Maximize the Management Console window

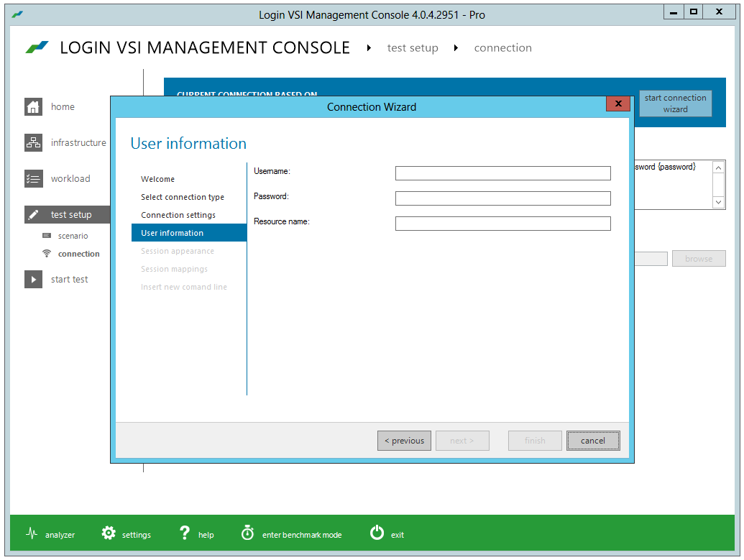point(693,12)
